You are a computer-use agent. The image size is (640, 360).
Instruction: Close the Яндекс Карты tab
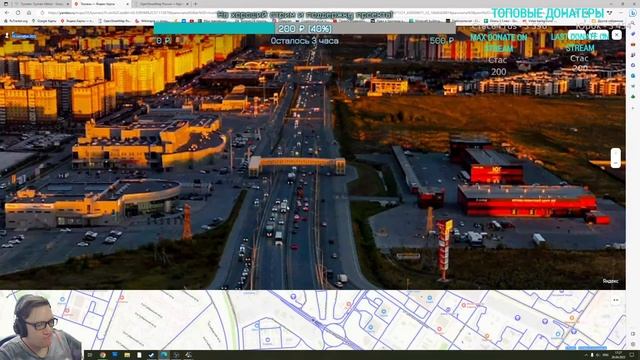(x=127, y=4)
